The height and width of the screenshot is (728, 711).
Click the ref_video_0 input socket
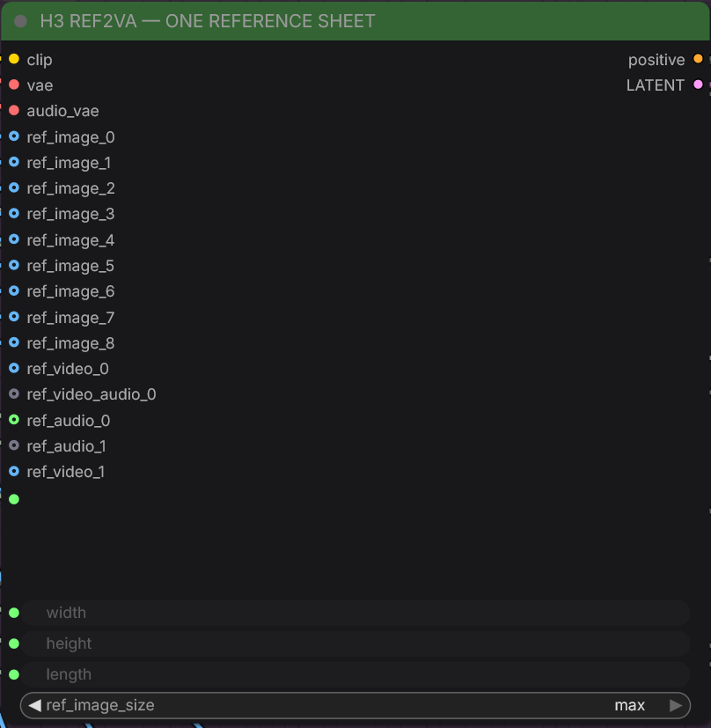tap(14, 368)
